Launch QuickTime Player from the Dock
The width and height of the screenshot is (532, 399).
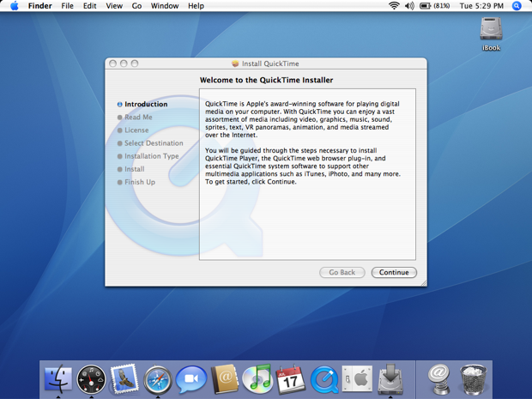324,379
